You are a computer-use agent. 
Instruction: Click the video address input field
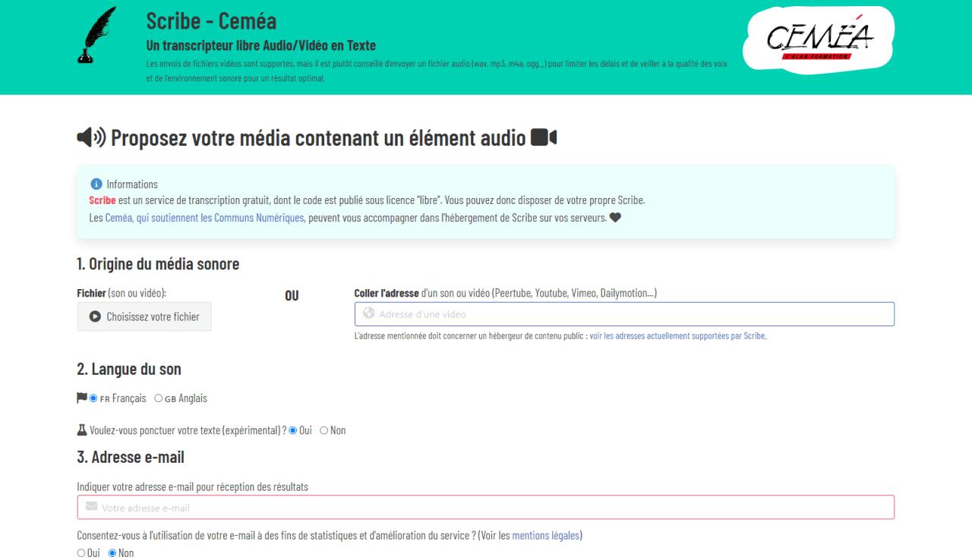pyautogui.click(x=624, y=314)
